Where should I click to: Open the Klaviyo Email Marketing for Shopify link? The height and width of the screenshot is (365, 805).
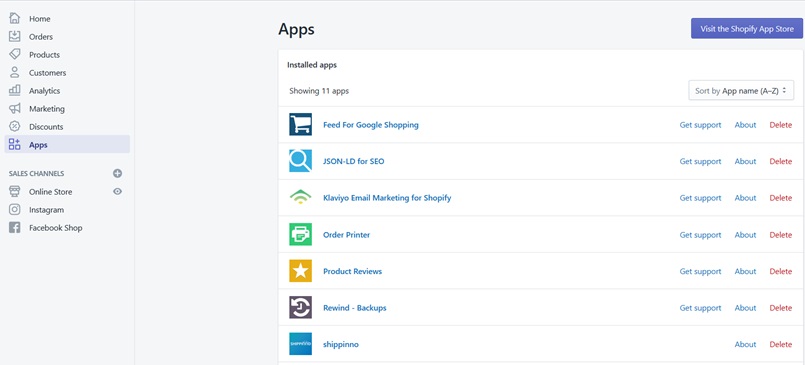point(387,198)
